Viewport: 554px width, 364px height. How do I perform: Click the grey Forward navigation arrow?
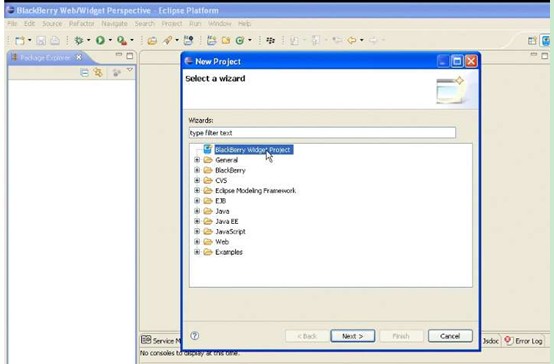[x=373, y=41]
